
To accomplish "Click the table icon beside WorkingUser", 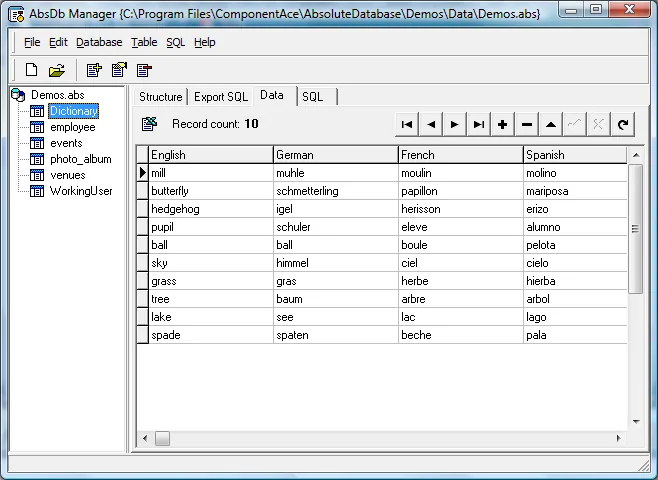I will (37, 191).
